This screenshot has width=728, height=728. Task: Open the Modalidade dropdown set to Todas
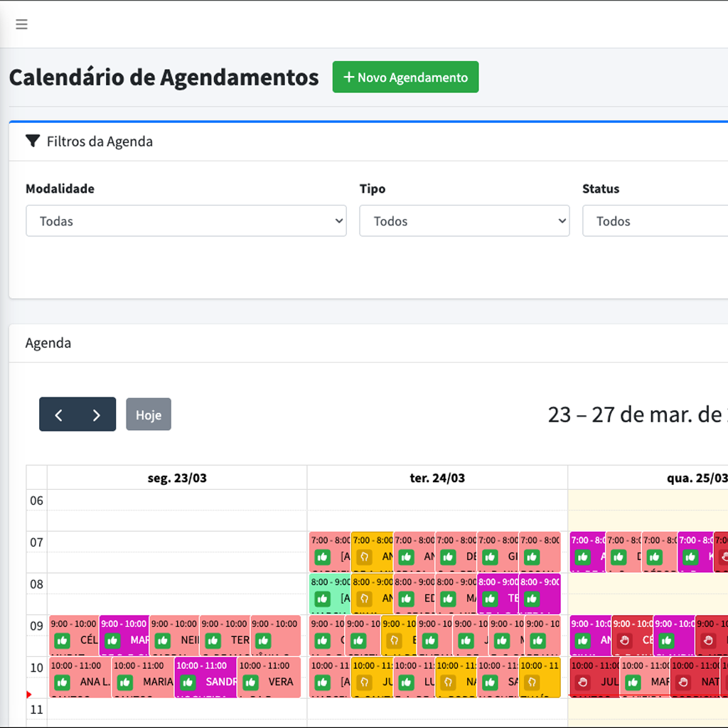pyautogui.click(x=186, y=220)
